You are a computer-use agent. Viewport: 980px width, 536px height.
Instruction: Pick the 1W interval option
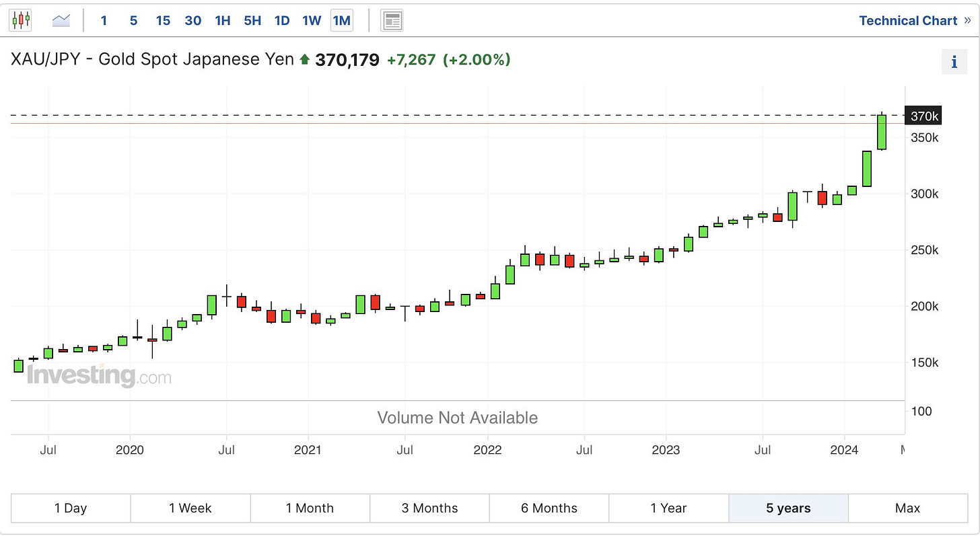pyautogui.click(x=312, y=20)
